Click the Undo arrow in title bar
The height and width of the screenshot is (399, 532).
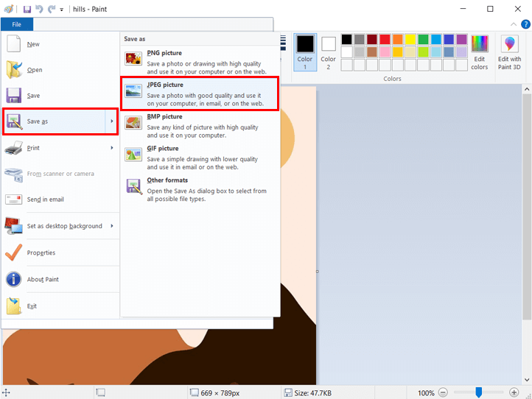point(39,9)
